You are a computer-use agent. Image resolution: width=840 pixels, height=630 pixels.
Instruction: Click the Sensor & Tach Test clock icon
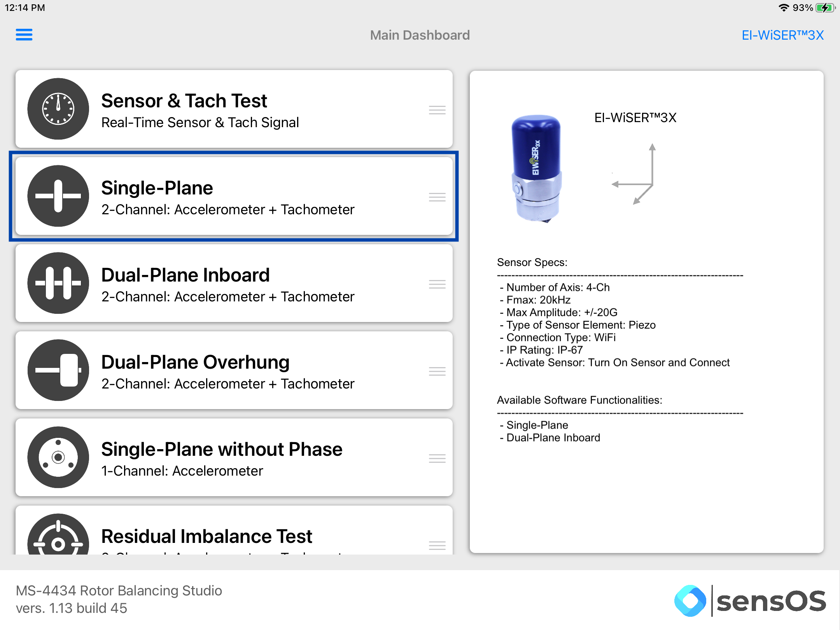58,109
